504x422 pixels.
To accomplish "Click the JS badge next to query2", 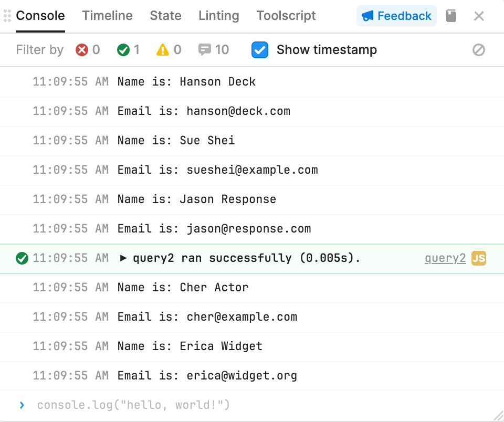I will (x=479, y=258).
